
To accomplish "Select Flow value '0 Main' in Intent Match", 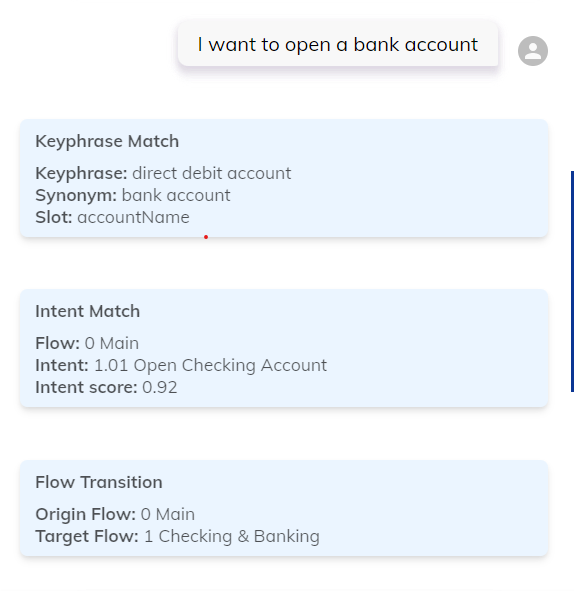I will tap(112, 343).
